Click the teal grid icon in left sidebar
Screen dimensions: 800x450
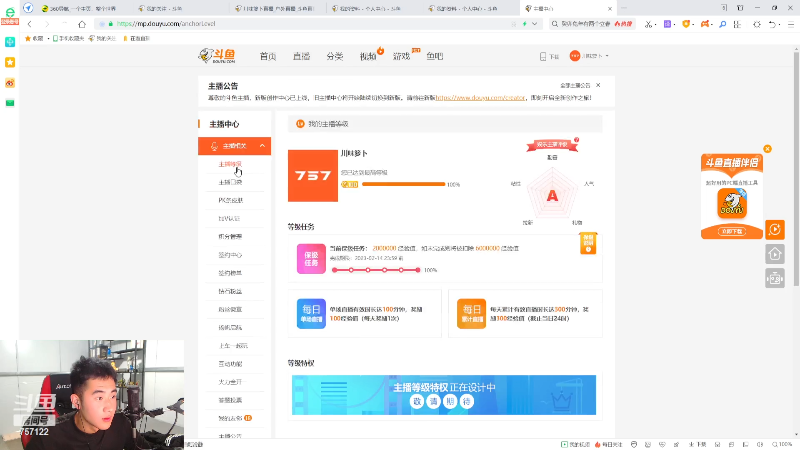pyautogui.click(x=10, y=42)
